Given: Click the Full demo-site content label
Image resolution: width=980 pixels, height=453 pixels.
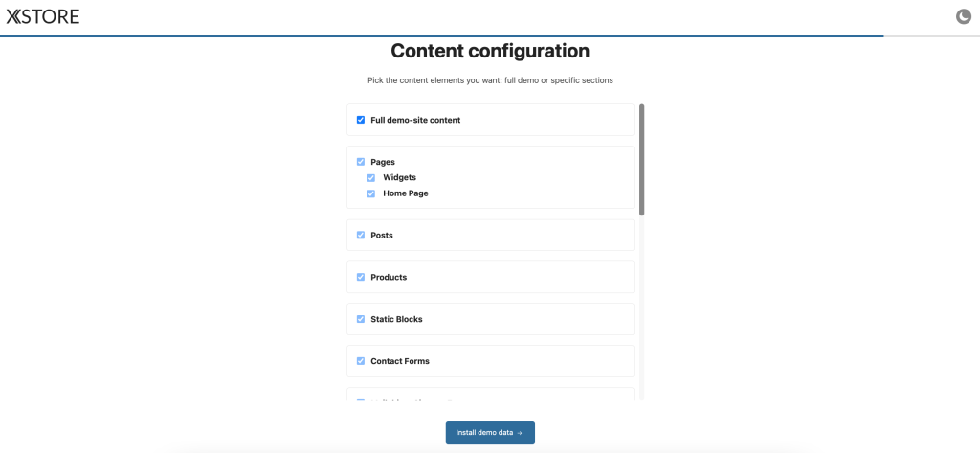Looking at the screenshot, I should (x=415, y=120).
